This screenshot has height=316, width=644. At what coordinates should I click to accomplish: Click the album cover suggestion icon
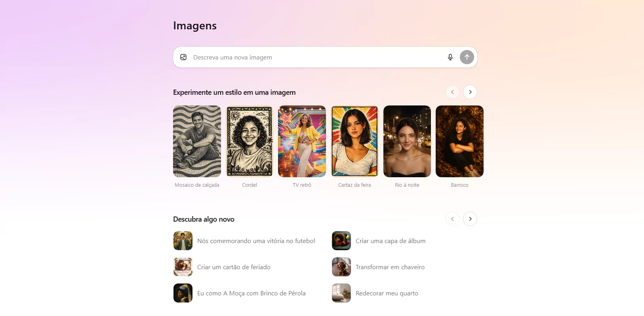[341, 241]
